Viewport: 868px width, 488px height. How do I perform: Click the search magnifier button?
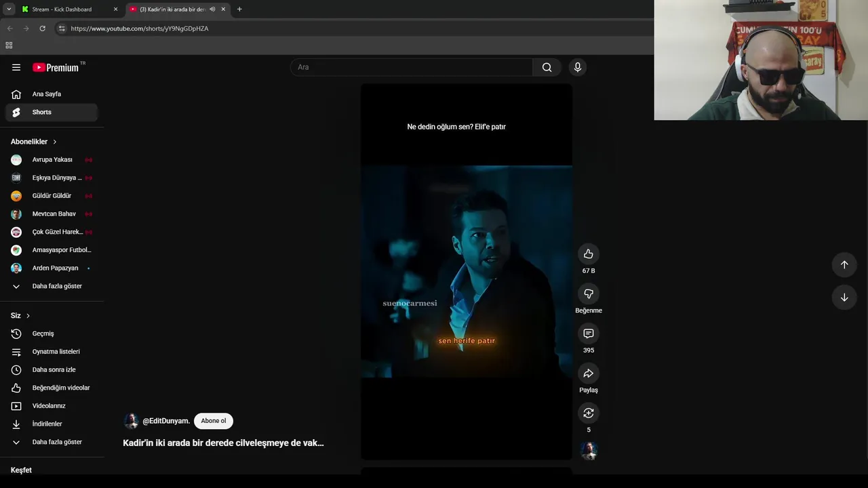(547, 67)
